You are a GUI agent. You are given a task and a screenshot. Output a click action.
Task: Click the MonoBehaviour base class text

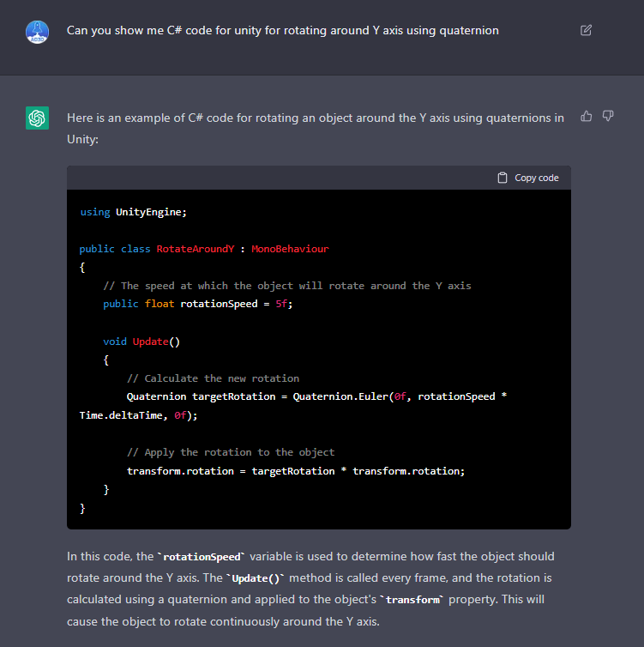click(x=290, y=249)
